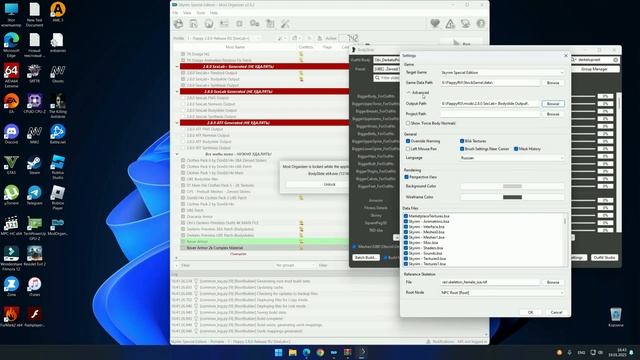Open Mod Organizer instance manager toolbar icon
The width and height of the screenshot is (640, 360).
[178, 24]
